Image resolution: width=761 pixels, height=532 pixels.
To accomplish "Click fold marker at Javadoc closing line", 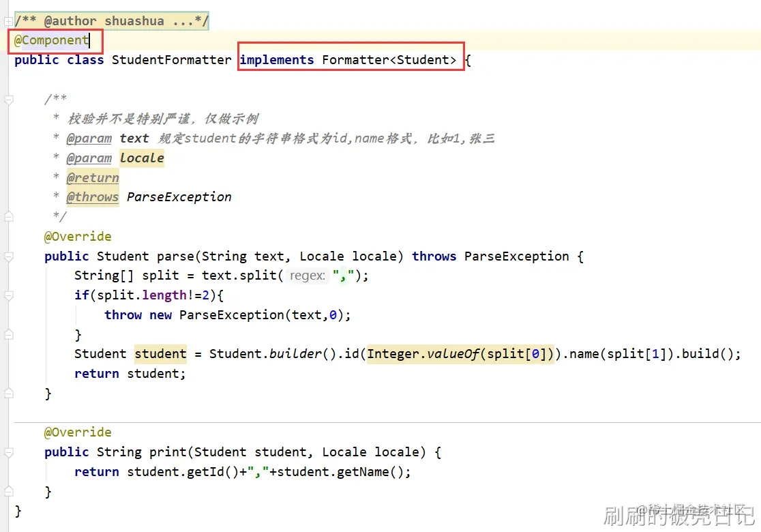I will (8, 216).
